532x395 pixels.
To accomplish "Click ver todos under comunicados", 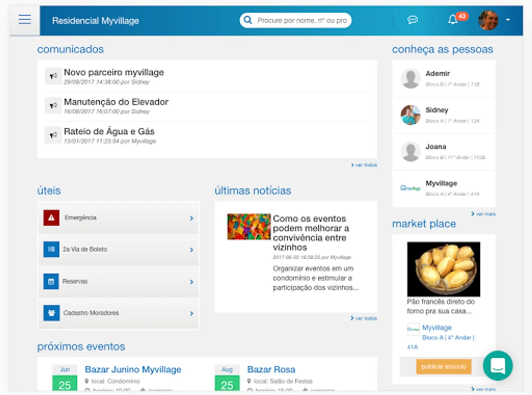I will (364, 165).
